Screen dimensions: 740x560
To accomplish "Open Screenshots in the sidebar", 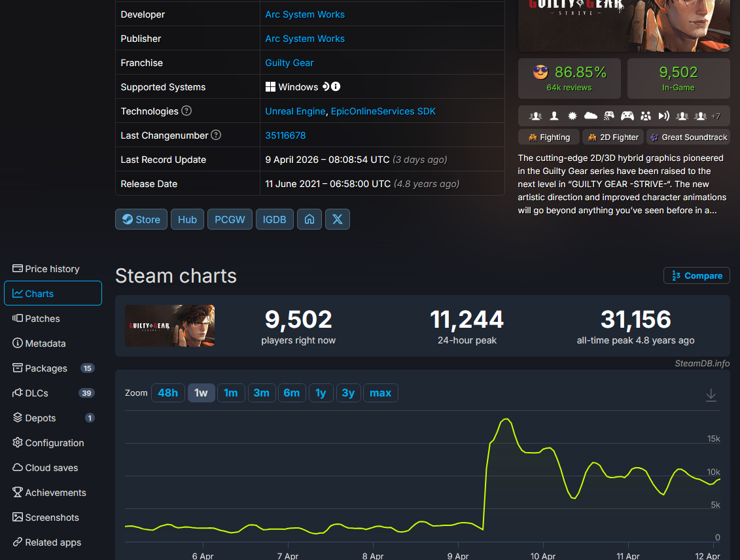I will 53,517.
